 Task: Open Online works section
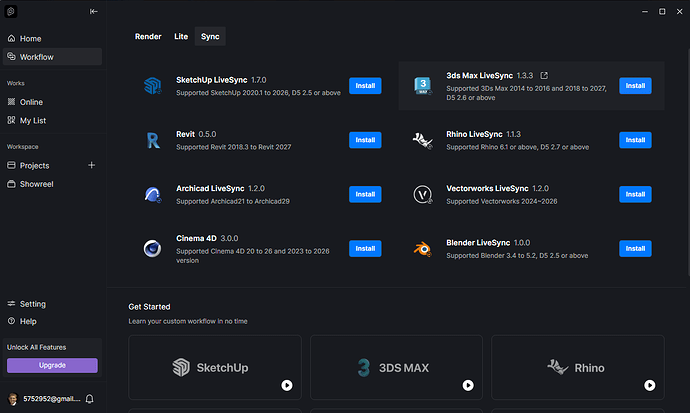(x=52, y=102)
